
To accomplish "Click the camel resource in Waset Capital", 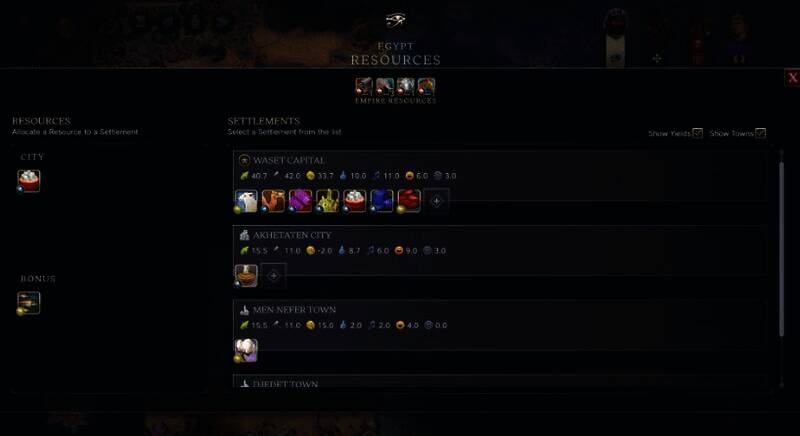I will (273, 201).
